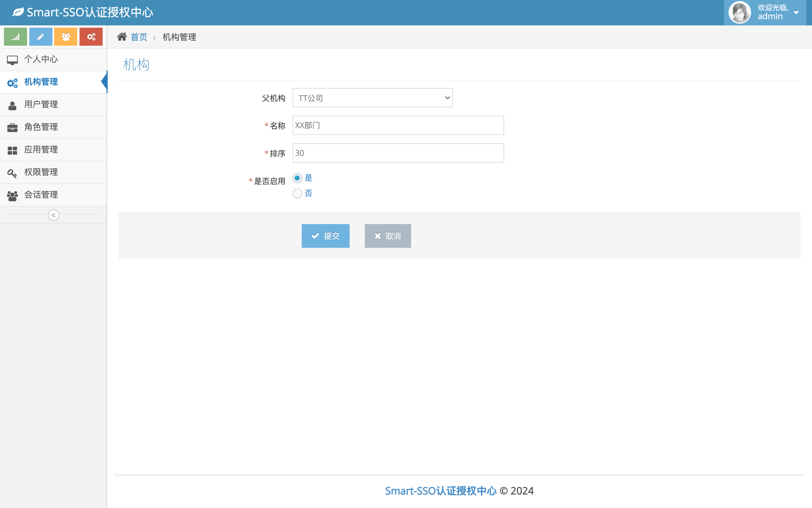This screenshot has width=812, height=508.
Task: Open 会话管理 in the sidebar
Action: pos(53,194)
